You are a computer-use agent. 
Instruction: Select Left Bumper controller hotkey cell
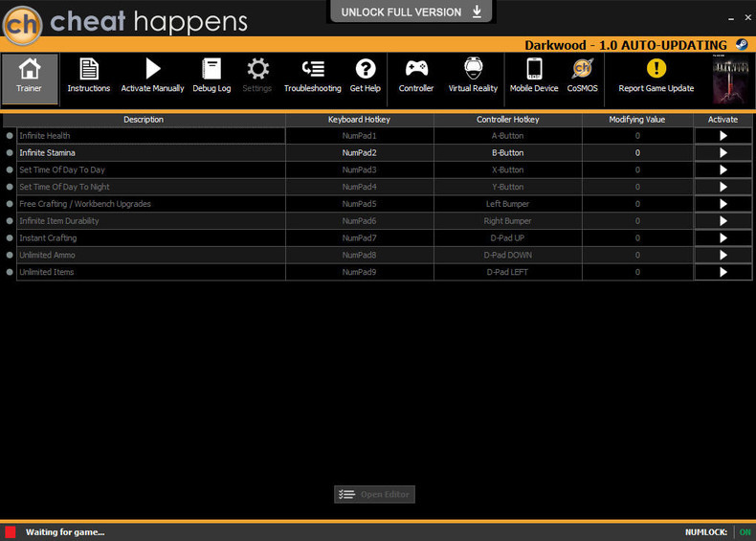tap(508, 204)
